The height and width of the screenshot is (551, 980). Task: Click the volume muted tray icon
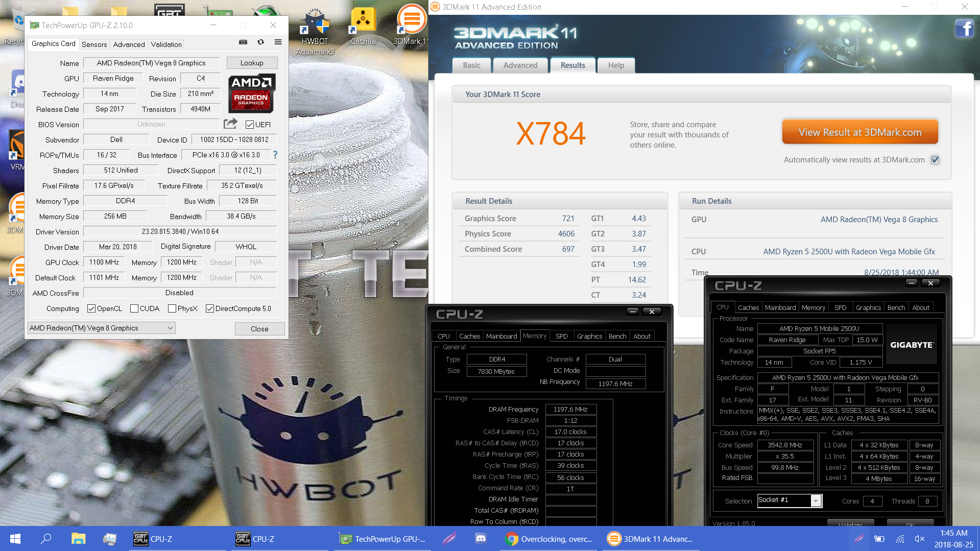[920, 539]
